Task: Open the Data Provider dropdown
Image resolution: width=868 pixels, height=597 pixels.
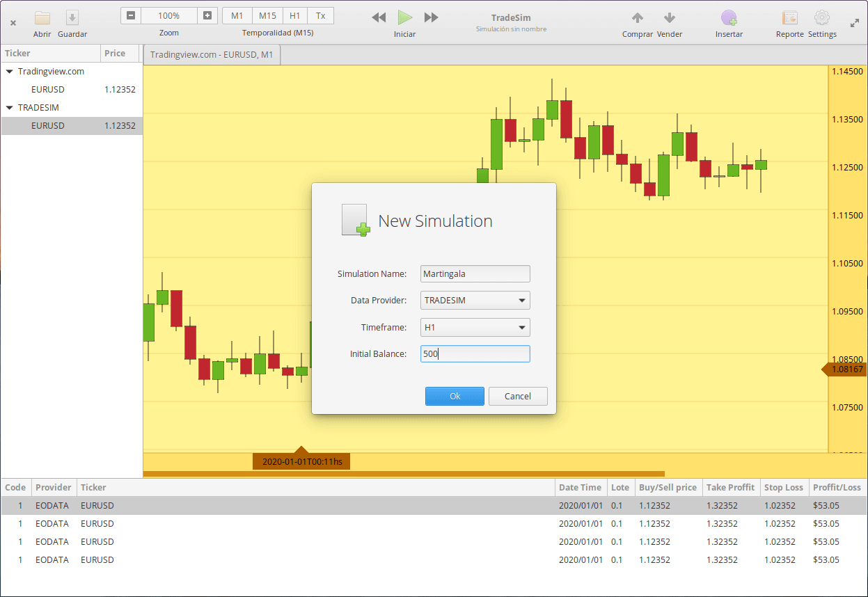Action: coord(475,300)
